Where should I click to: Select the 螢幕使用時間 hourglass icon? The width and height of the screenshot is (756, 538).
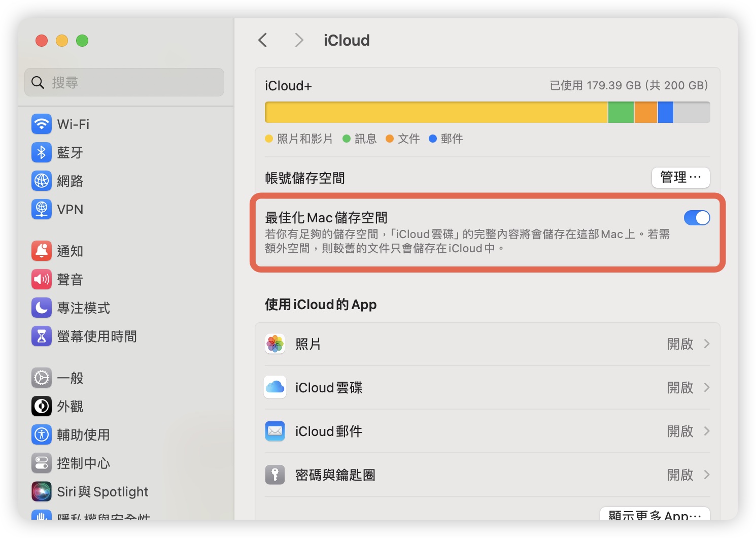point(42,336)
